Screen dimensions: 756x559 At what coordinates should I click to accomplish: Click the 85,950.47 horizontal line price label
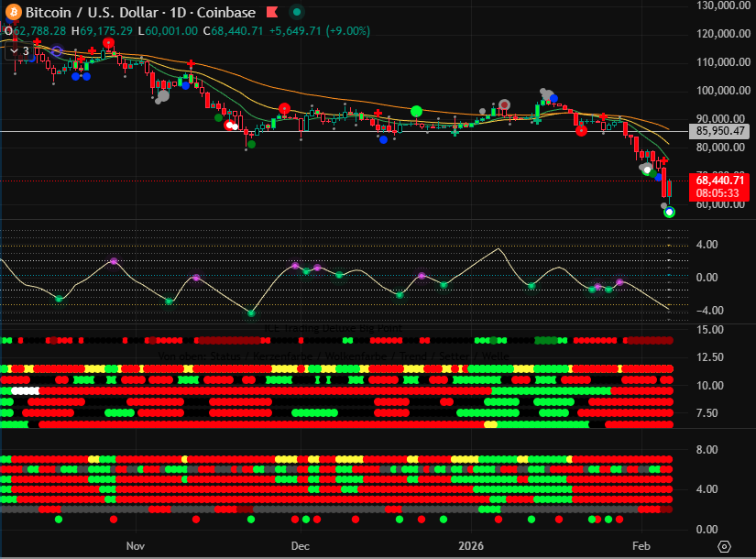[722, 131]
